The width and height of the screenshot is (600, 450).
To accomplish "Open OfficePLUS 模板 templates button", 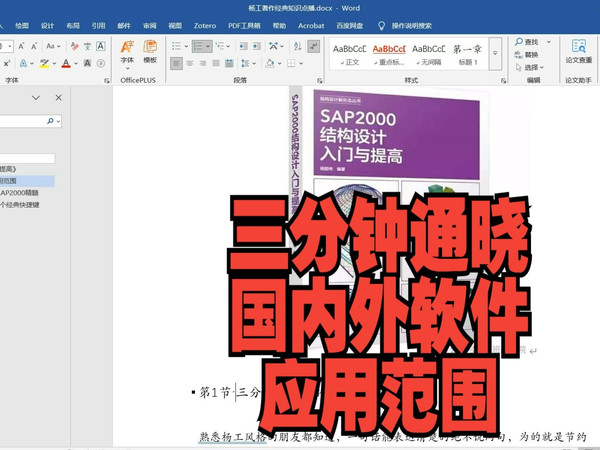I will (x=150, y=52).
